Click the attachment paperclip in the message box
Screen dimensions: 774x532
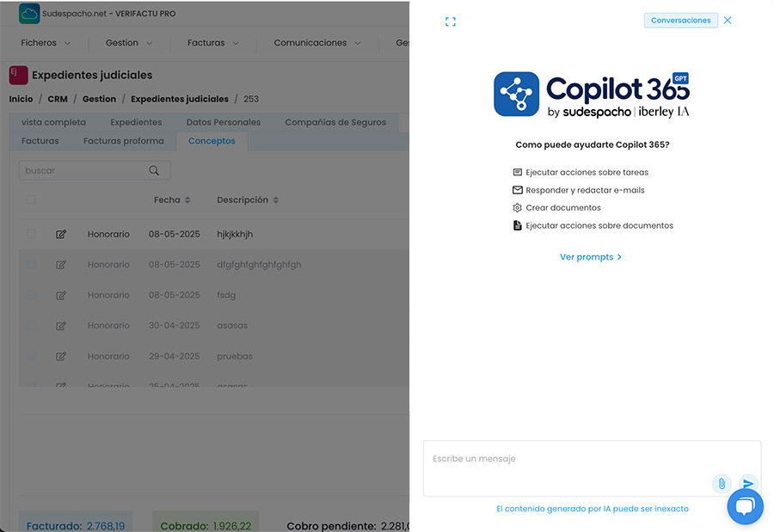721,483
